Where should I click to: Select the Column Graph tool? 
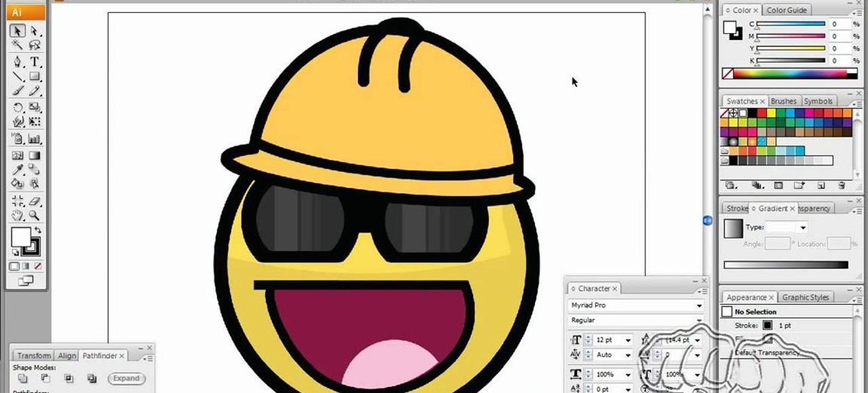[35, 138]
